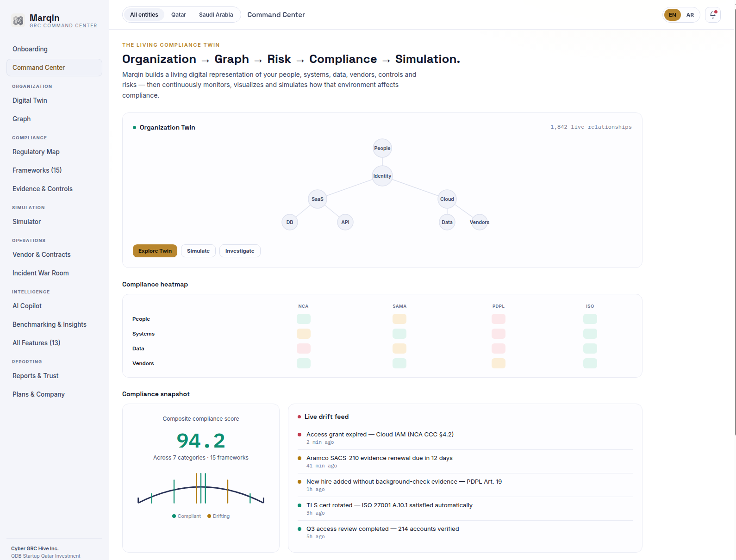The height and width of the screenshot is (560, 736).
Task: Click the Compliant legend item
Action: pyautogui.click(x=187, y=516)
